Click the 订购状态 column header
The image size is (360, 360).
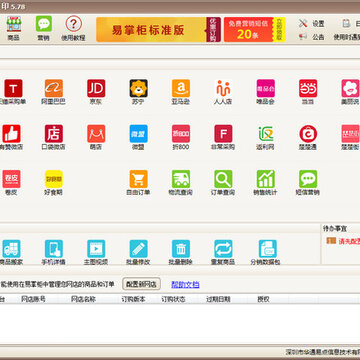pos(173,299)
